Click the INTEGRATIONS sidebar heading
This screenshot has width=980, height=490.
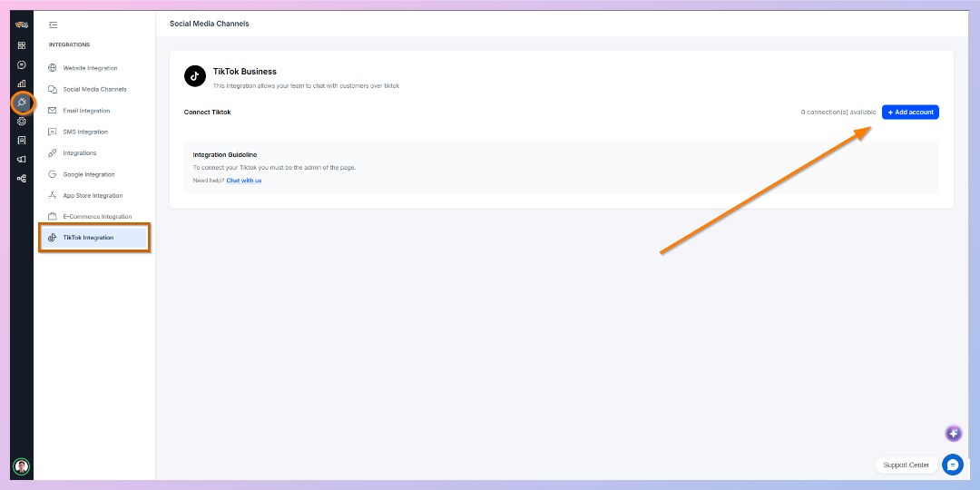point(69,45)
